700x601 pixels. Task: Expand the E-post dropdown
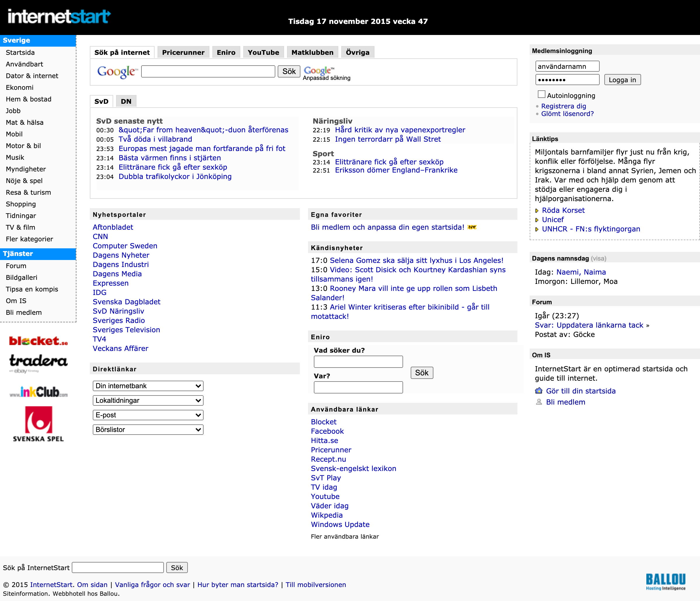[x=148, y=415]
